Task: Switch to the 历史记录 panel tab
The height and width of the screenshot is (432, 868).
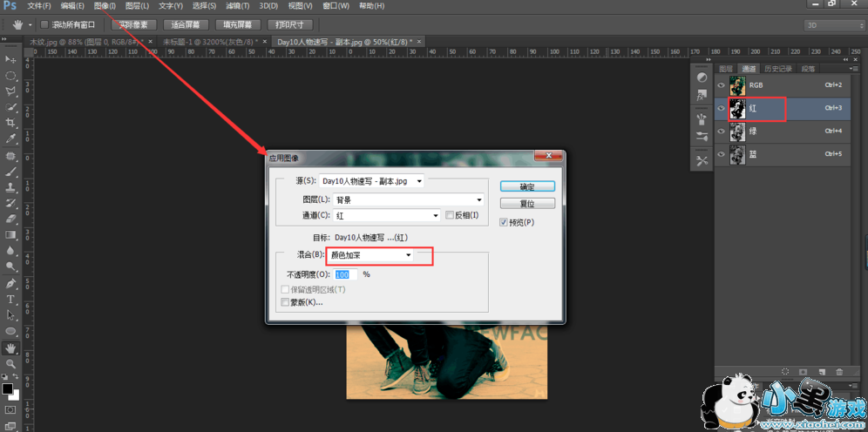Action: click(x=777, y=69)
